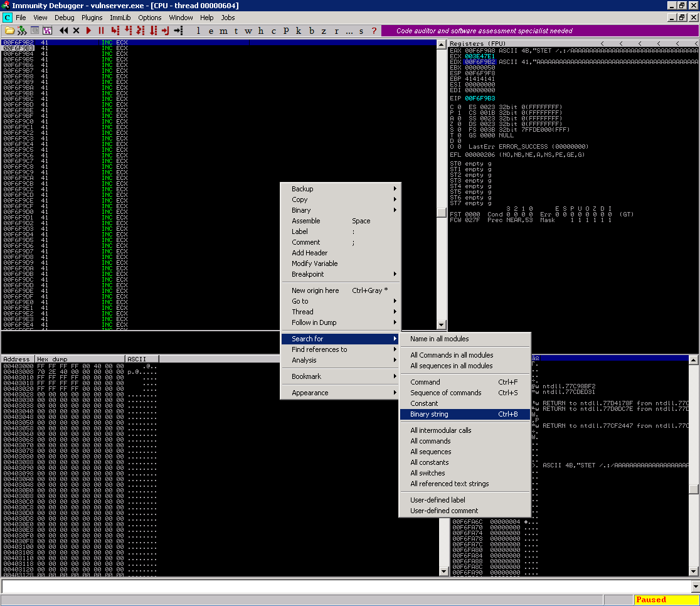Open the ImmLib menu

120,18
